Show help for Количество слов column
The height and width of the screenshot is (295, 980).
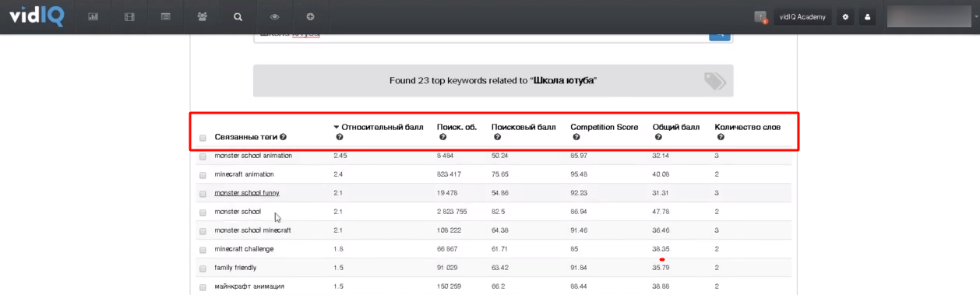(x=720, y=137)
